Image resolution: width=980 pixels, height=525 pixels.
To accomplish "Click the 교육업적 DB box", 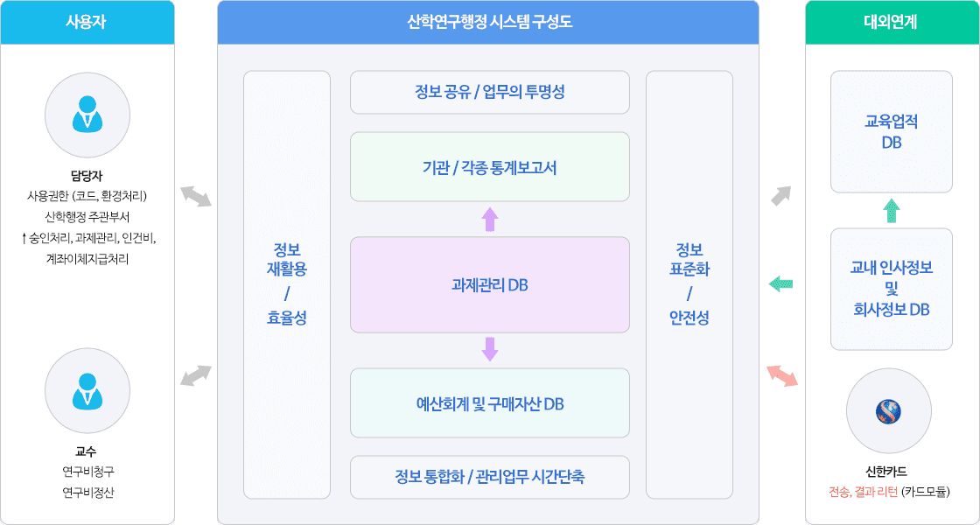I will coord(891,131).
